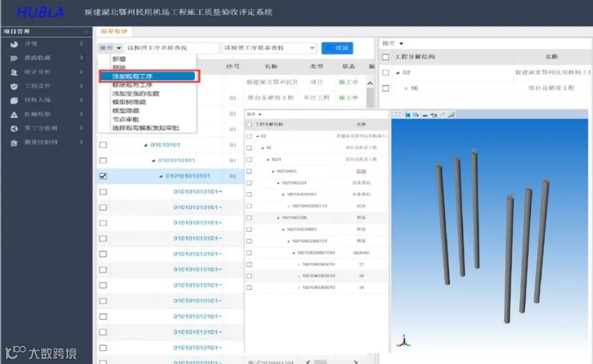This screenshot has width=593, height=364.
Task: Click the table scroll-up arrow
Action: [x=370, y=83]
